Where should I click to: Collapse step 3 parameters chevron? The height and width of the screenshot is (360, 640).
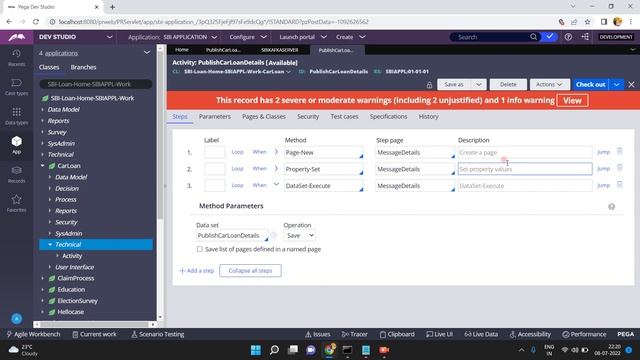[276, 184]
